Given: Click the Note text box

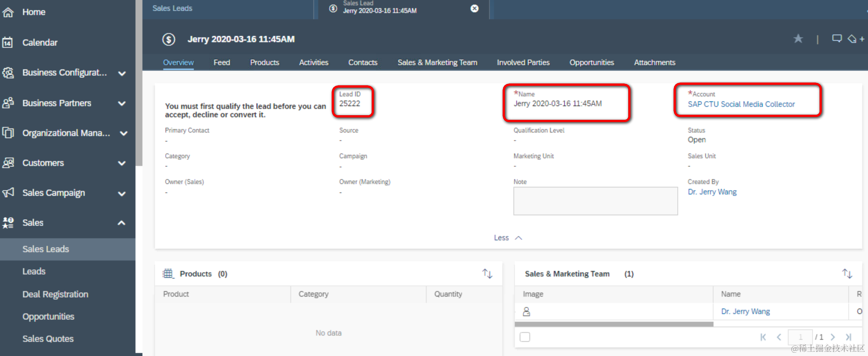Looking at the screenshot, I should 595,201.
